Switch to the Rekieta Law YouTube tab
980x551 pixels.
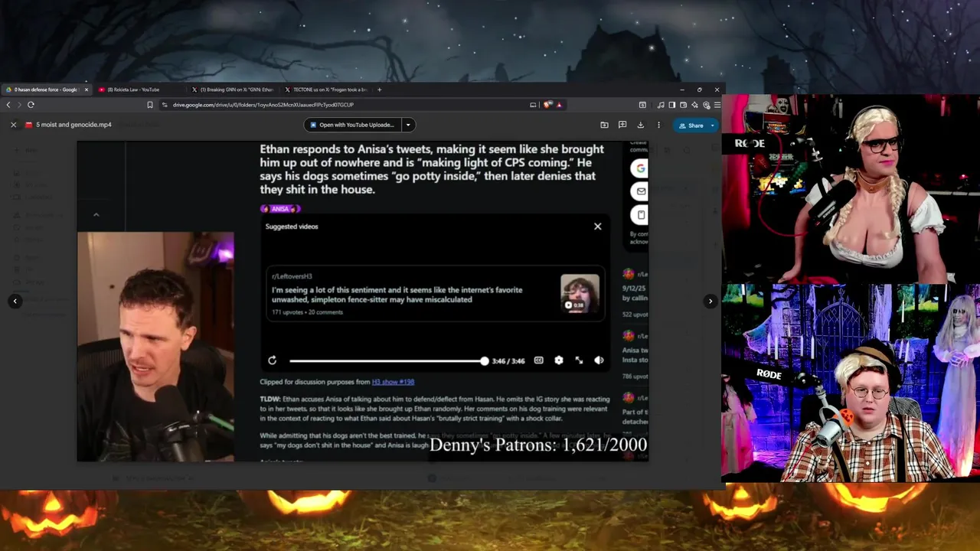pos(138,90)
